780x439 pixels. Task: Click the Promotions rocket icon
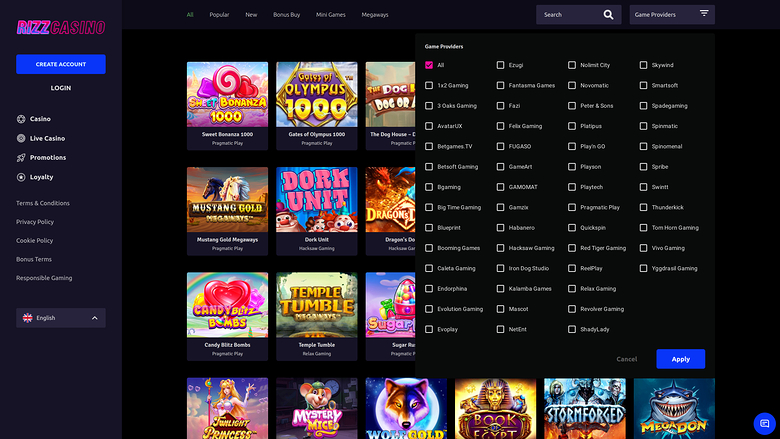(21, 158)
